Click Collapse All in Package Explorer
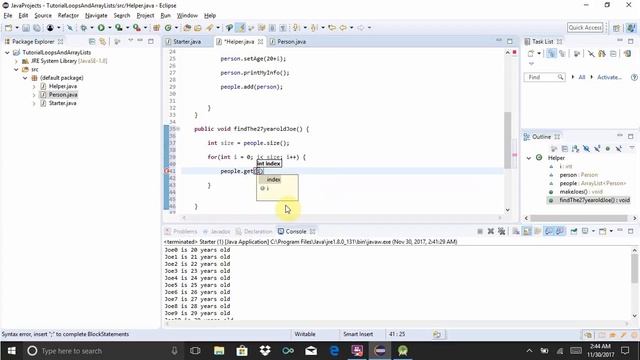This screenshot has height=360, width=640. pos(92,42)
